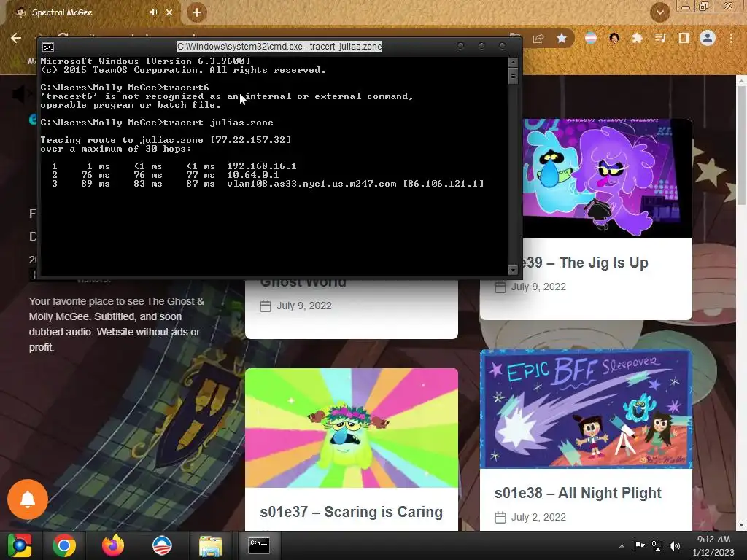The width and height of the screenshot is (747, 560).
Task: Click the site description paragraph text
Action: (116, 324)
